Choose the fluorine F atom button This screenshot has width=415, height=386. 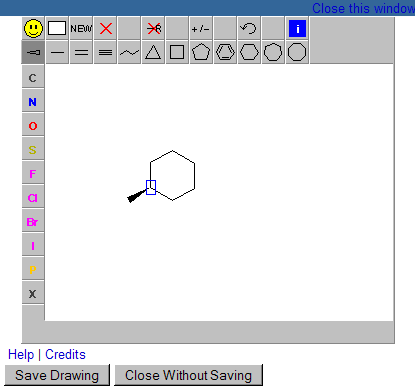33,173
